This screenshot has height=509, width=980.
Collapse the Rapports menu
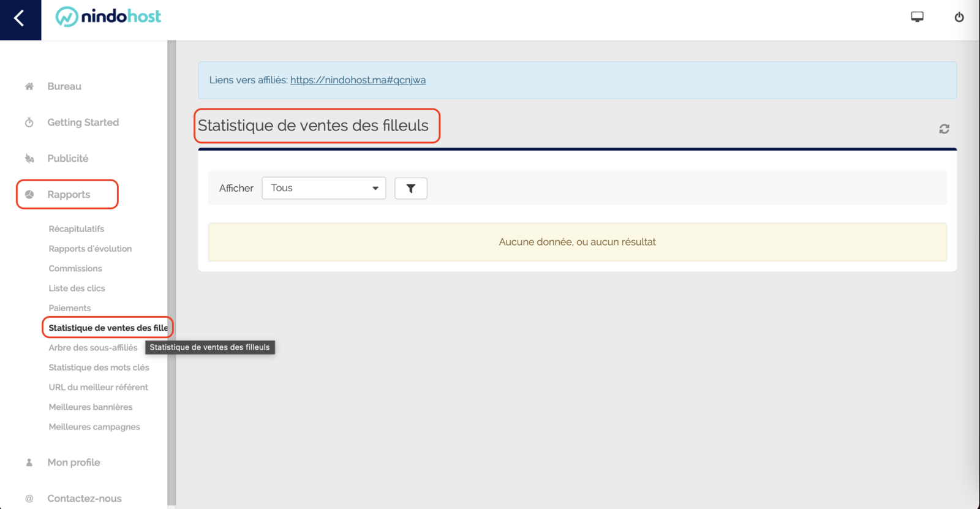point(69,195)
